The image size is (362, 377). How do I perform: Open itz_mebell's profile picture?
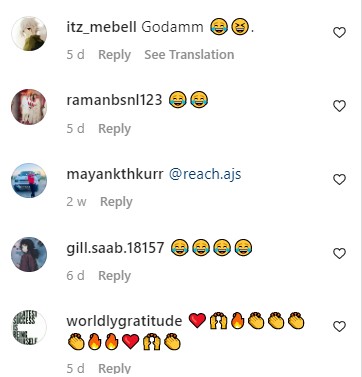point(29,33)
